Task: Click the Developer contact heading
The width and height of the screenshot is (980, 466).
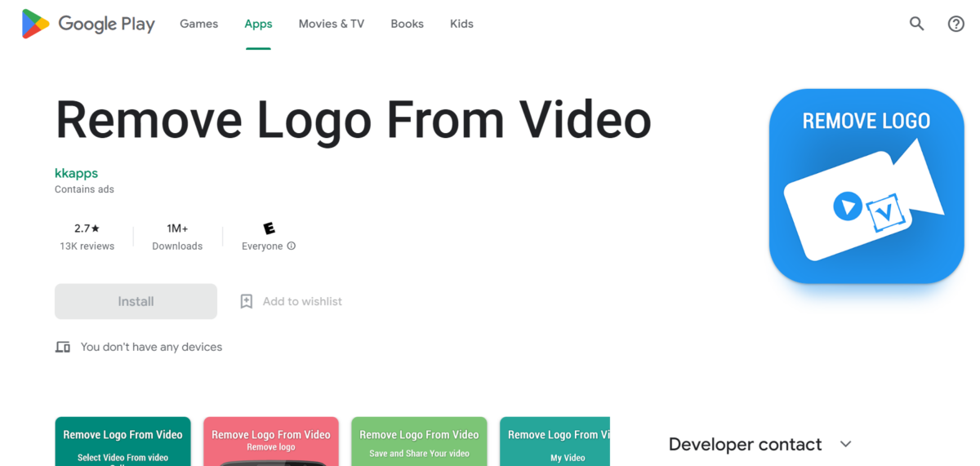Action: coord(745,444)
